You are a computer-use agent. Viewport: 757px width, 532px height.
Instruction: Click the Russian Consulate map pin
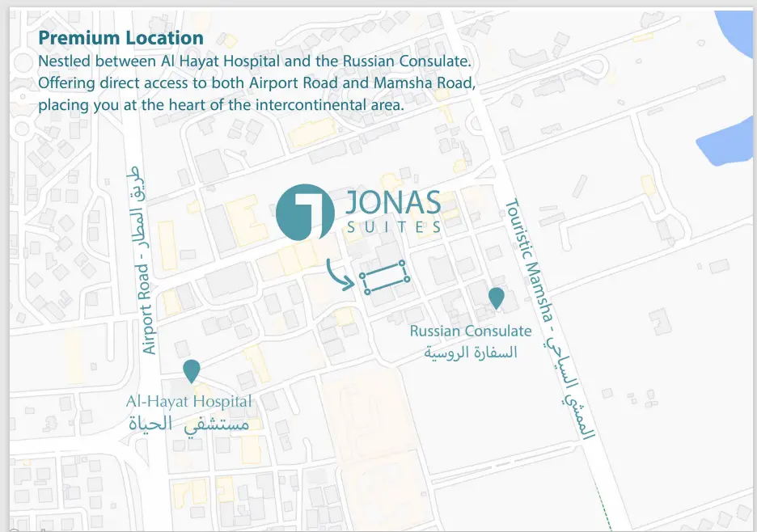[x=497, y=298]
